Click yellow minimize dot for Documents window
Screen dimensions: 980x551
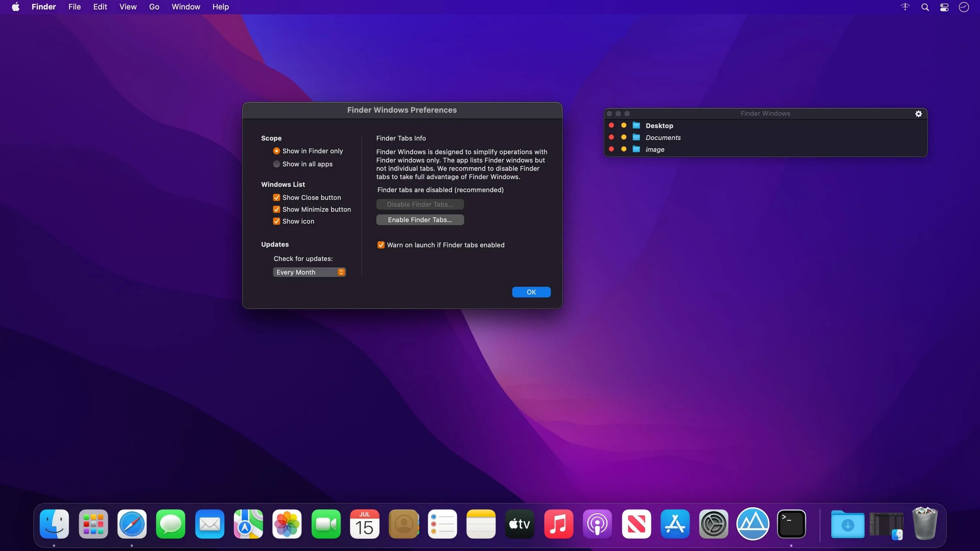pyautogui.click(x=624, y=137)
